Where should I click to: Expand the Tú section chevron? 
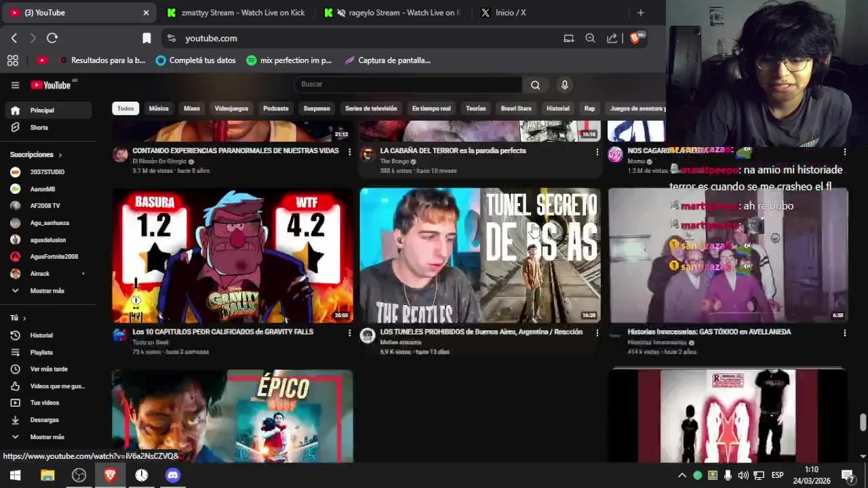(24, 318)
